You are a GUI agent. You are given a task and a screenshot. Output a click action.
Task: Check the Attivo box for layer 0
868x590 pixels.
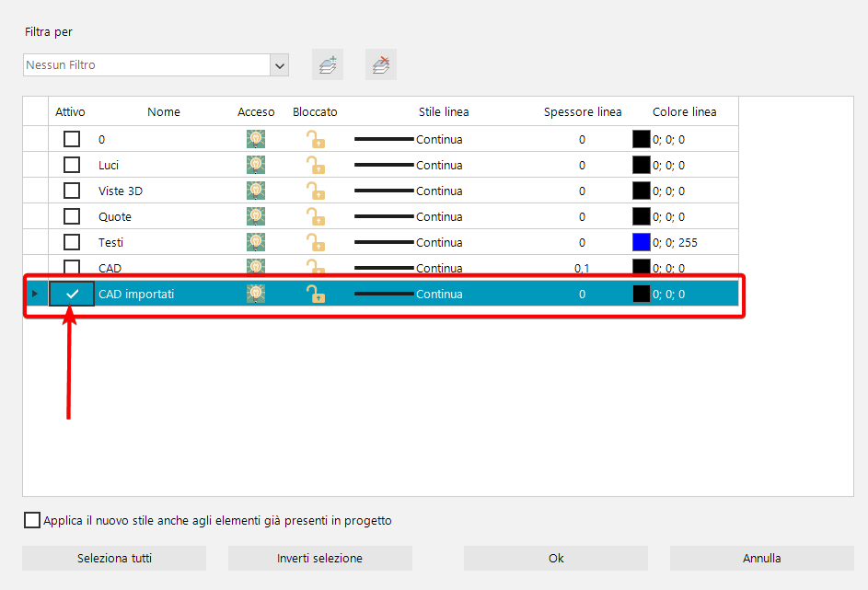click(x=72, y=139)
